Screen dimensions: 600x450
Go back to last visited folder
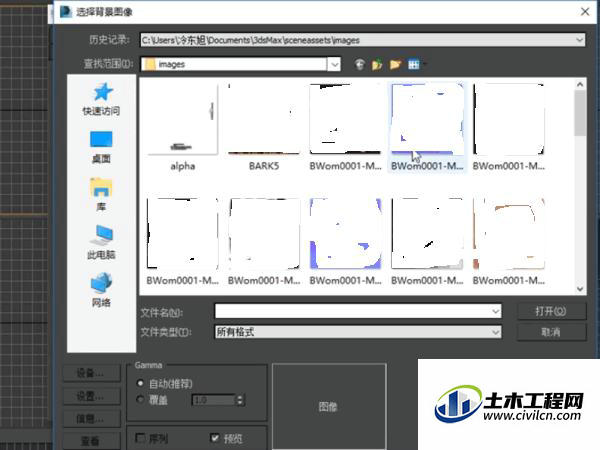point(359,64)
